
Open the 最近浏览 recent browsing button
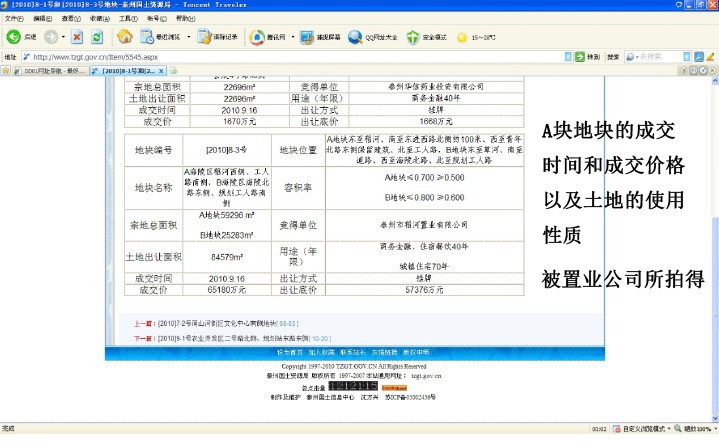coord(160,37)
